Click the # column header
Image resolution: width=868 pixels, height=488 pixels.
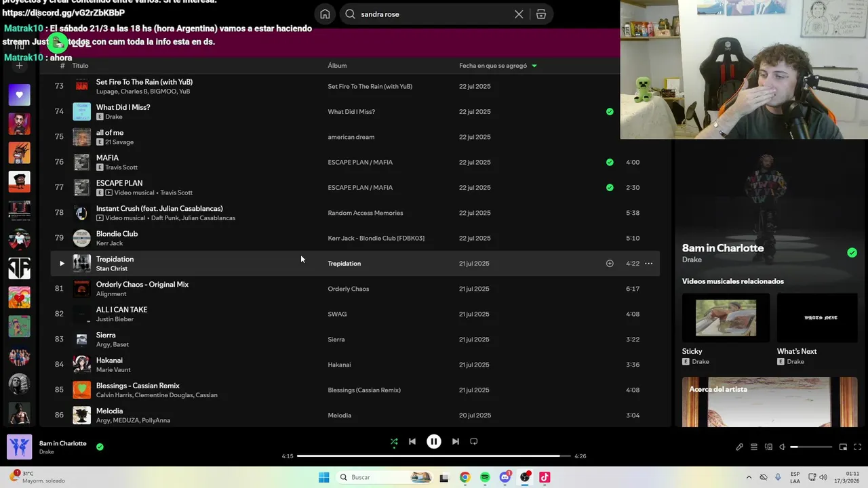(62, 66)
